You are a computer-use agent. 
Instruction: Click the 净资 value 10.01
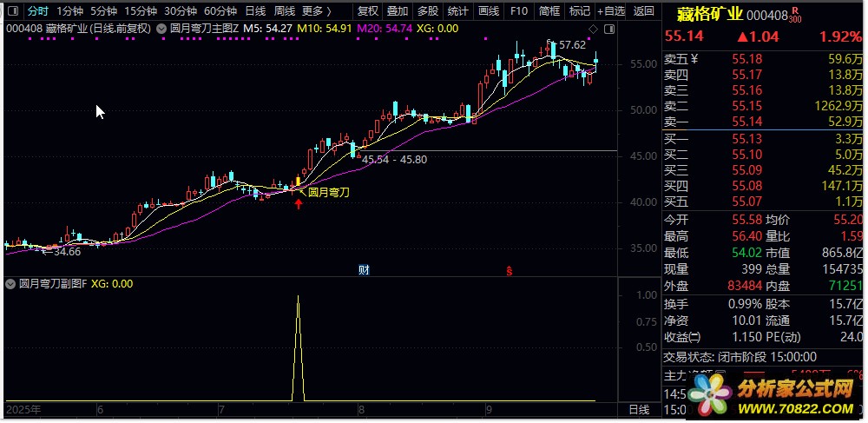point(747,321)
